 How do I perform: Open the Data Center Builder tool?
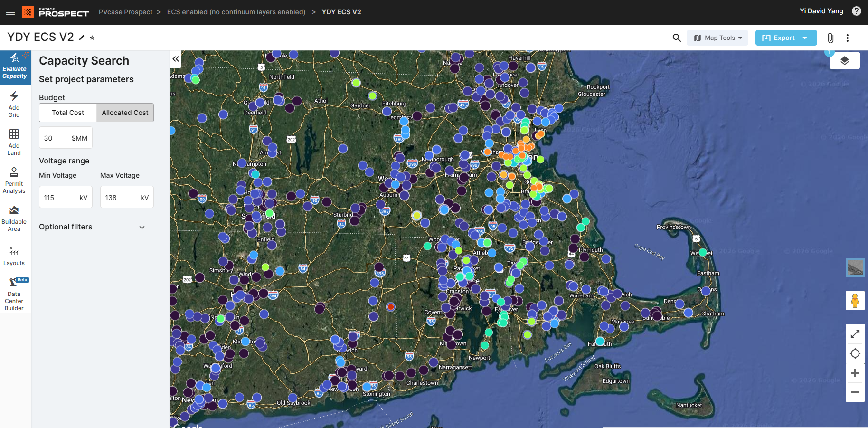(14, 294)
